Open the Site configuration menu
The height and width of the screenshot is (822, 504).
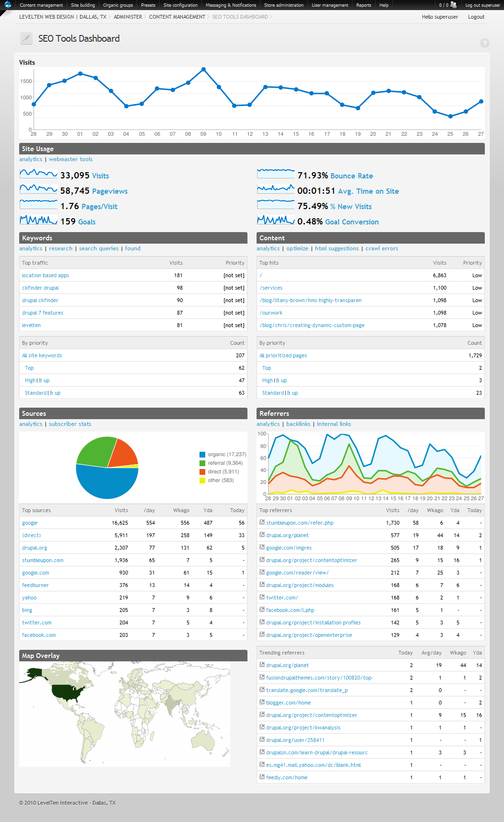click(180, 5)
